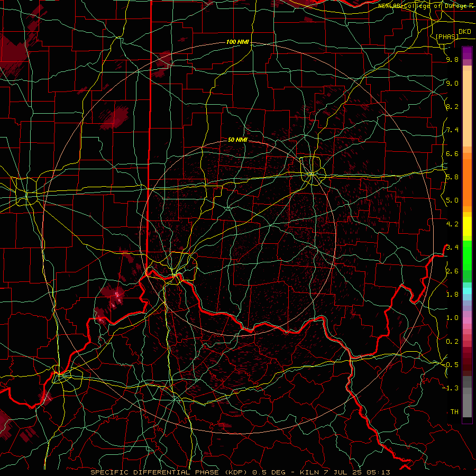Screen dimensions: 476x476
Task: Click the 9.0 scale value
Action: pyautogui.click(x=452, y=83)
